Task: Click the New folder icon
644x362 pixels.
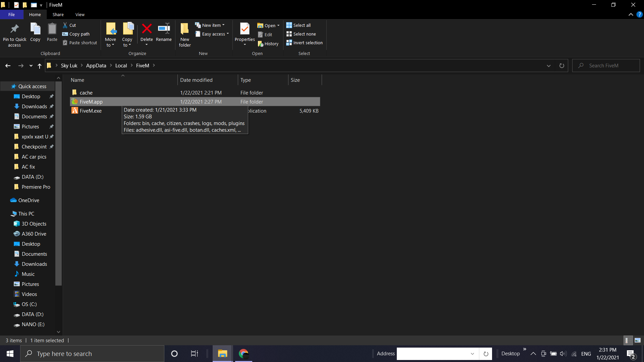Action: pos(184,29)
